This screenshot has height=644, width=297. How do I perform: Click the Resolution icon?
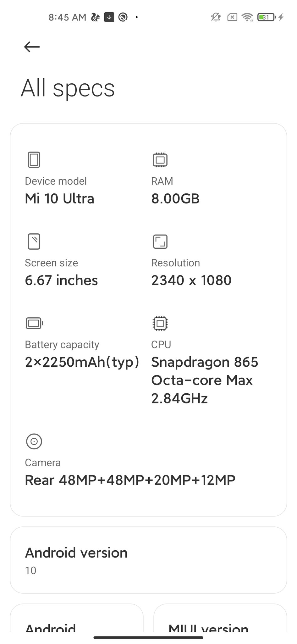pyautogui.click(x=160, y=241)
